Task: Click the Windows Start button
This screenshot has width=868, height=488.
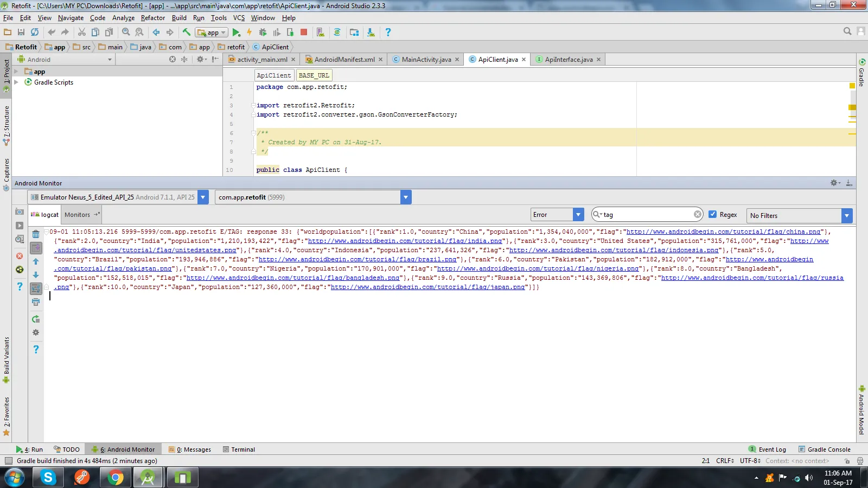Action: tap(15, 478)
